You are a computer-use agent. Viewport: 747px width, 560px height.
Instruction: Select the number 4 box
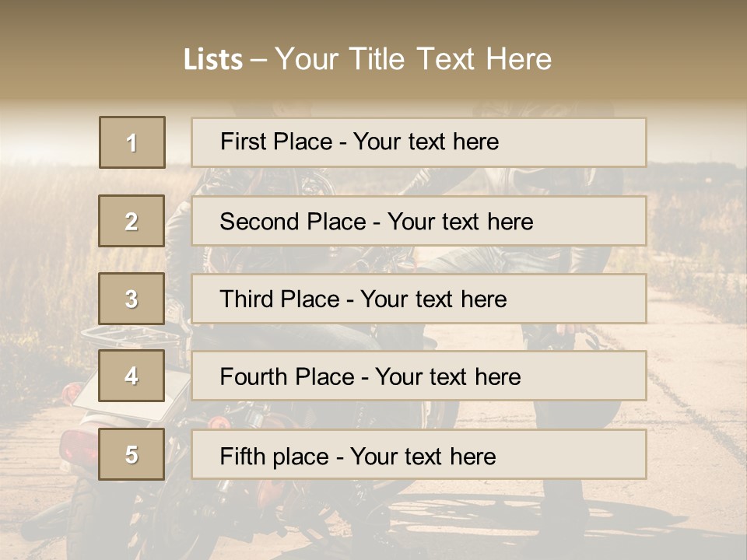point(132,376)
